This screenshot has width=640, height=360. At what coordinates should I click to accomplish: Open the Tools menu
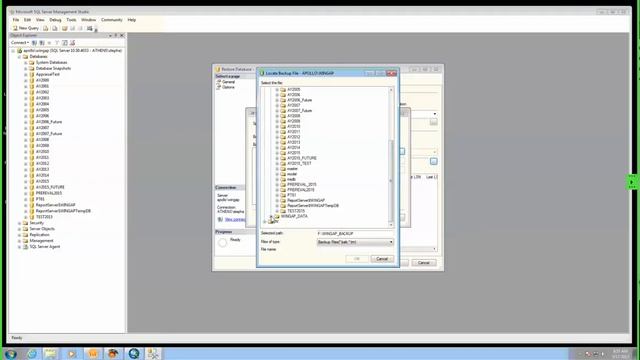tap(71, 20)
